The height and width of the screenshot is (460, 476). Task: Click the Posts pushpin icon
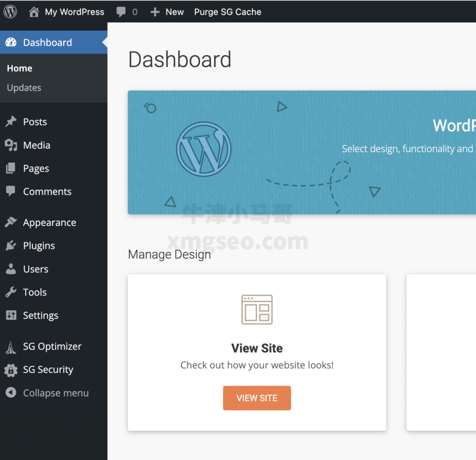[x=11, y=121]
